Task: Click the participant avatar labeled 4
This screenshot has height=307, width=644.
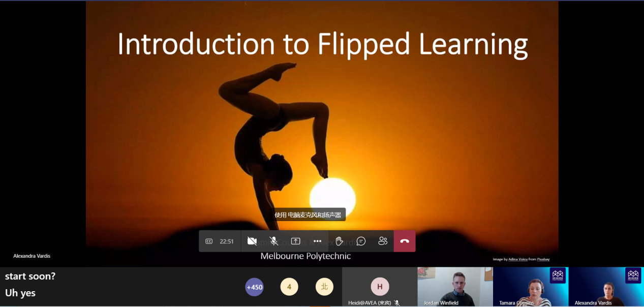Action: click(289, 287)
